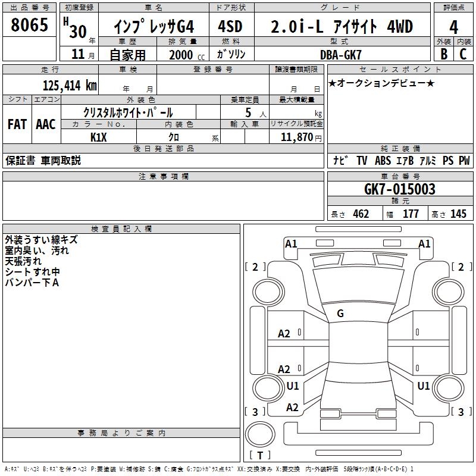
Task: Click vehicle history 自家用
Action: coord(127,55)
